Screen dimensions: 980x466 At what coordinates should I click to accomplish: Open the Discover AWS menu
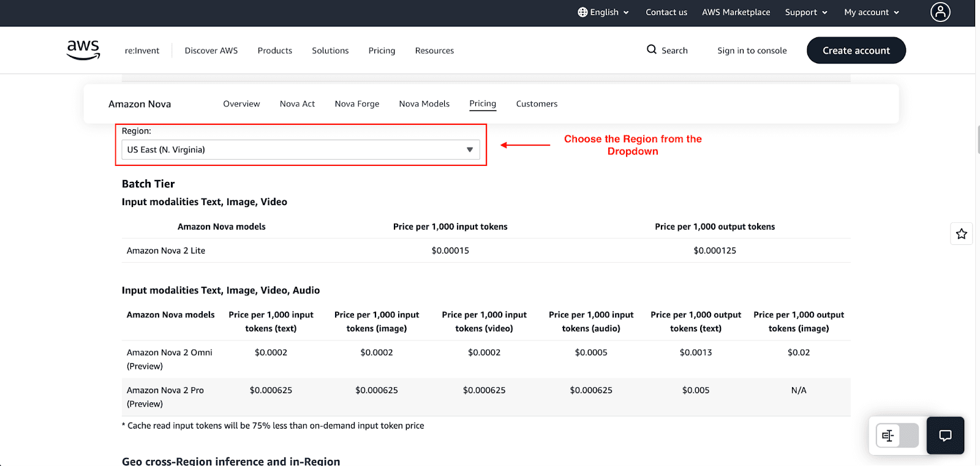(x=211, y=51)
